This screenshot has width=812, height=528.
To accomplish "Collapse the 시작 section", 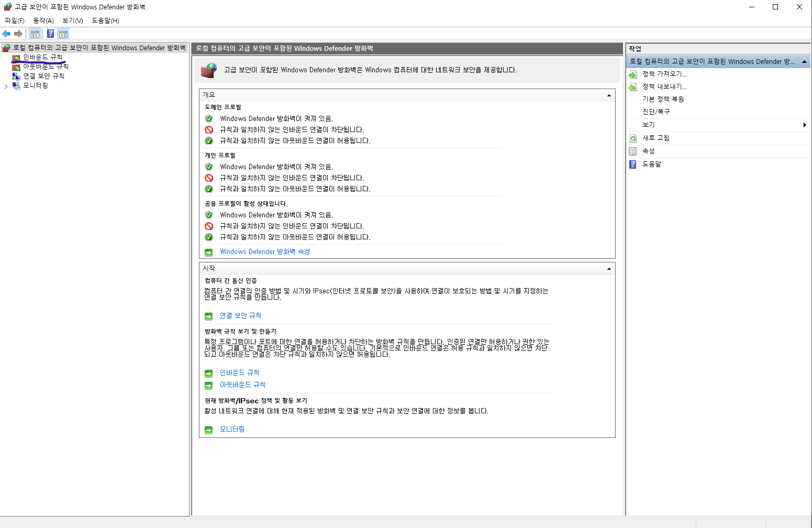I will click(x=609, y=269).
